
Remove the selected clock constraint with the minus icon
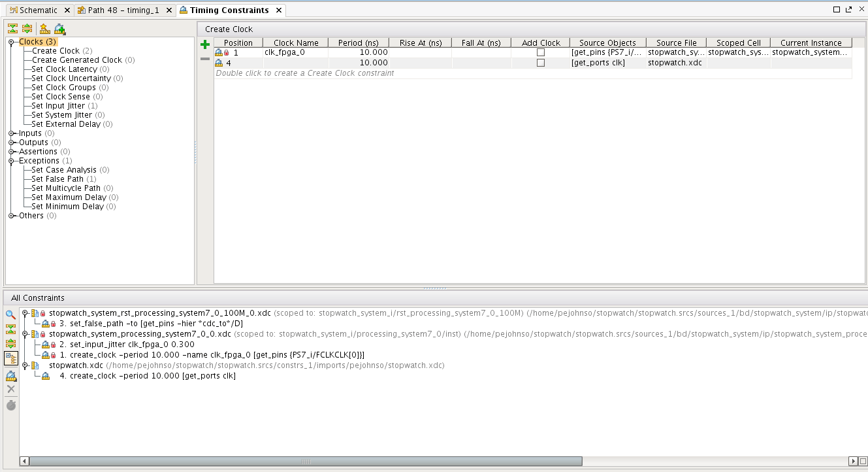click(205, 59)
